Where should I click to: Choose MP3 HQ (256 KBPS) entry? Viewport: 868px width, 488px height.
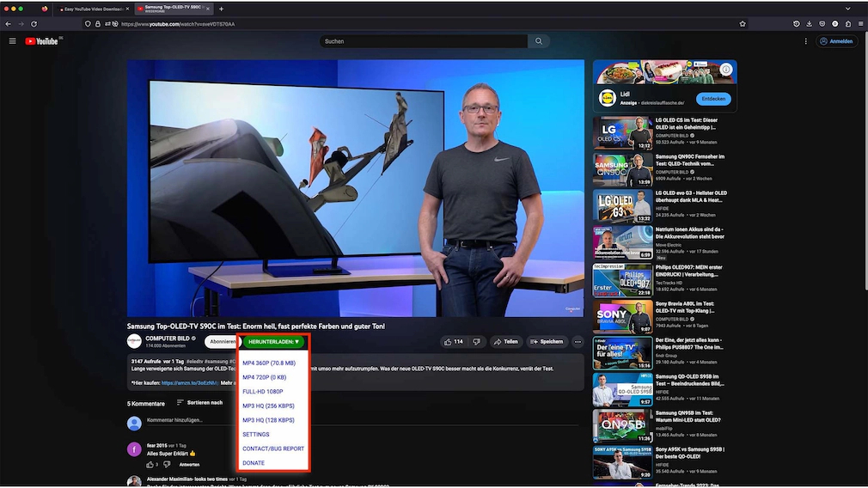pyautogui.click(x=268, y=406)
